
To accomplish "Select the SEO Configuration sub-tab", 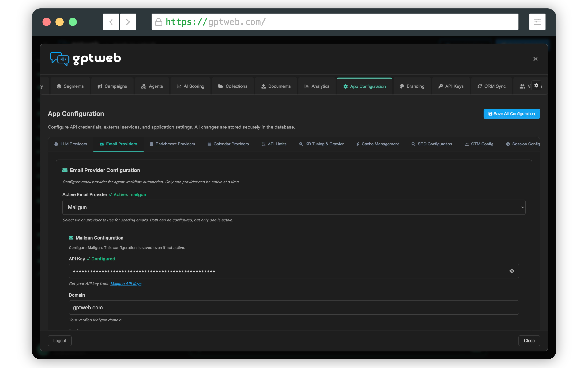I will tap(432, 144).
